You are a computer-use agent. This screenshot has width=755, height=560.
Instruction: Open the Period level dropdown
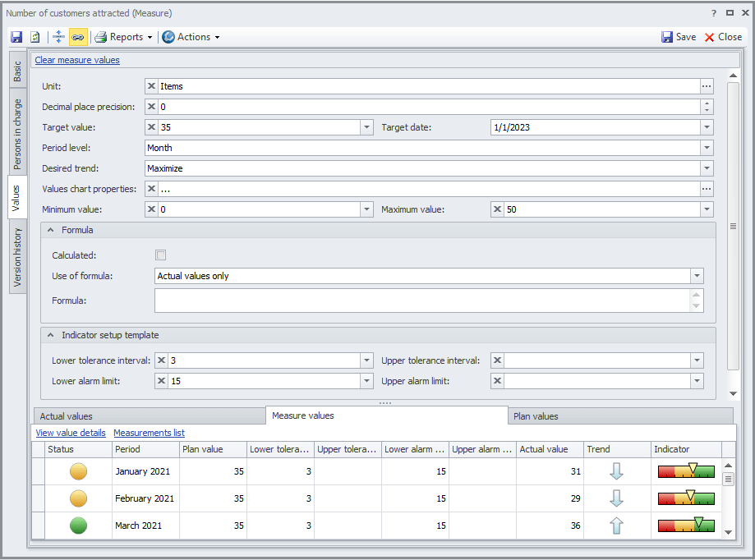[707, 148]
